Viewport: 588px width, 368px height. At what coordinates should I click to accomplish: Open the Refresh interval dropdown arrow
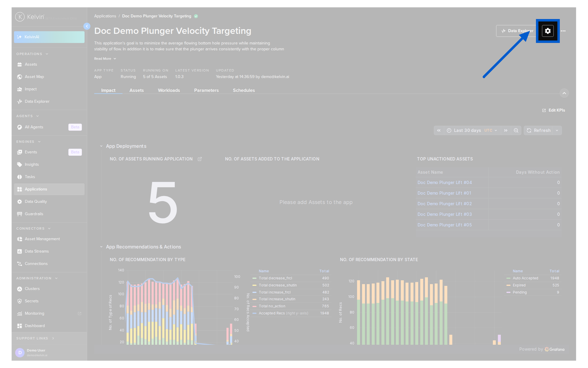point(557,130)
